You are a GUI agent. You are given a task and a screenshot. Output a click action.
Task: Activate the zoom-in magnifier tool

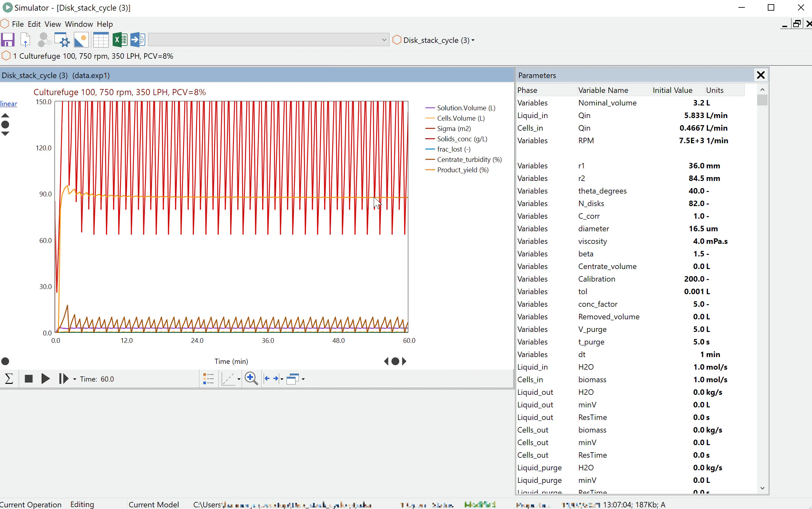(x=251, y=379)
